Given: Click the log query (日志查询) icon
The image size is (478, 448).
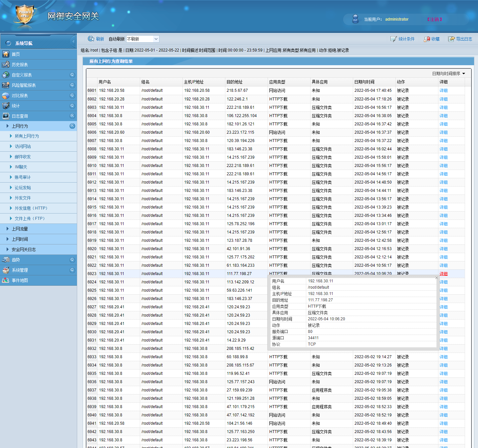Looking at the screenshot, I should [x=6, y=116].
